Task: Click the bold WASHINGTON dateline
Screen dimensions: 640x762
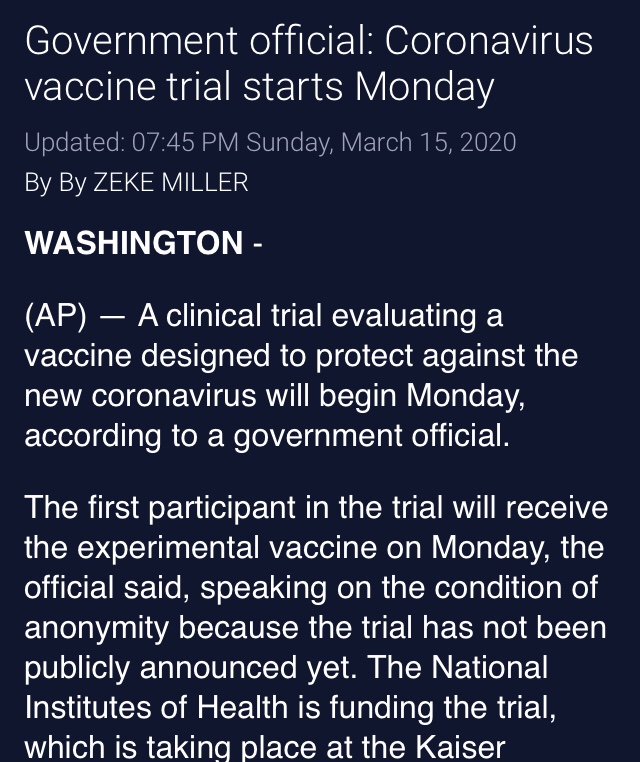Action: click(x=133, y=243)
